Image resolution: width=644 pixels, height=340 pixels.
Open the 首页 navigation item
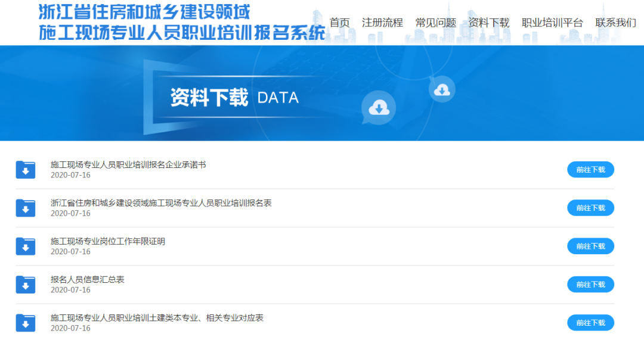tap(339, 23)
